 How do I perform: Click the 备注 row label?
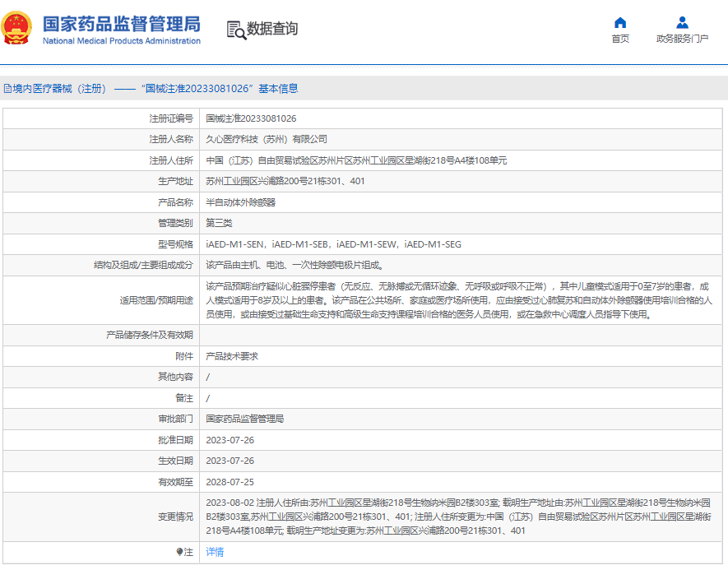(184, 398)
